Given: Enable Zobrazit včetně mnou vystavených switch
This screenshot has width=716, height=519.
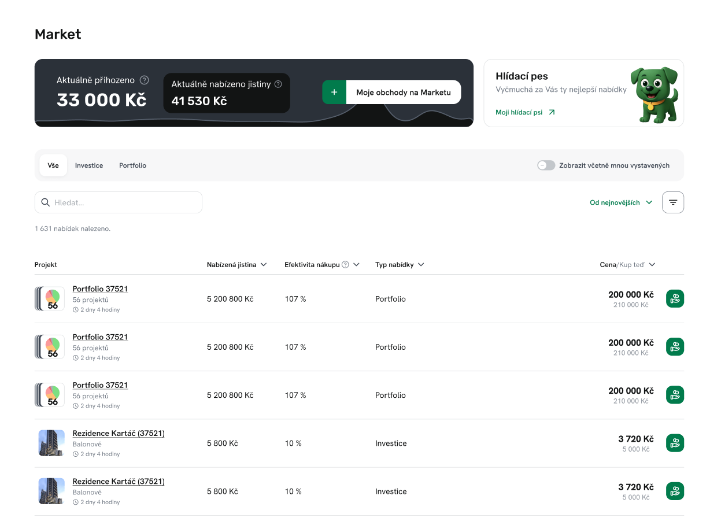Looking at the screenshot, I should 546,165.
